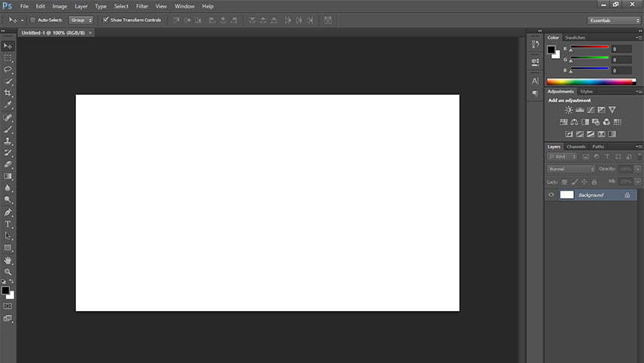This screenshot has width=644, height=363.
Task: Hide the Background layer with the eye icon
Action: point(551,195)
